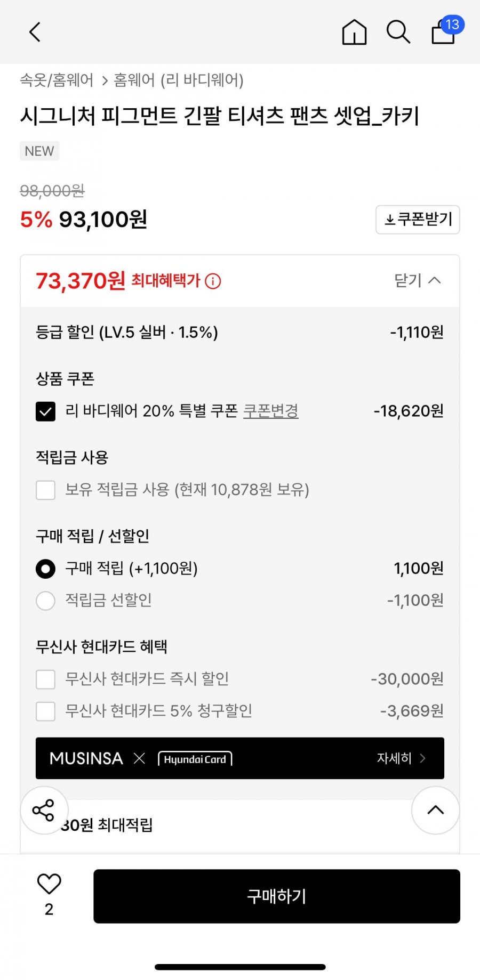Open shopping bag with 13 items
This screenshot has width=480, height=980.
point(444,32)
